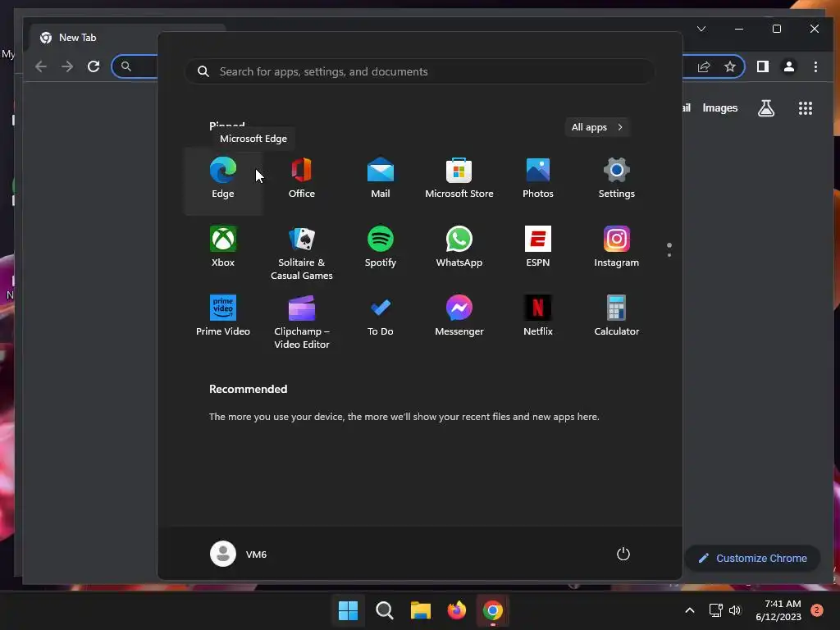Open the Chrome profile menu

coord(789,66)
